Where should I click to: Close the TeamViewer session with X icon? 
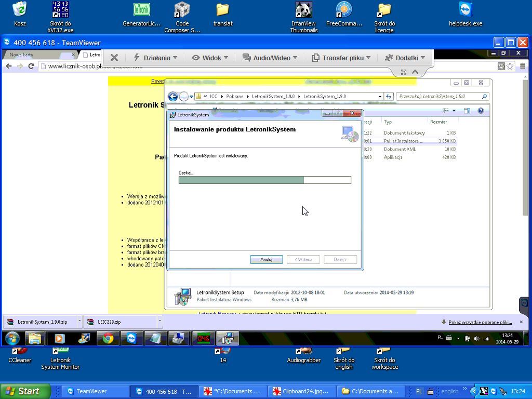coord(114,58)
